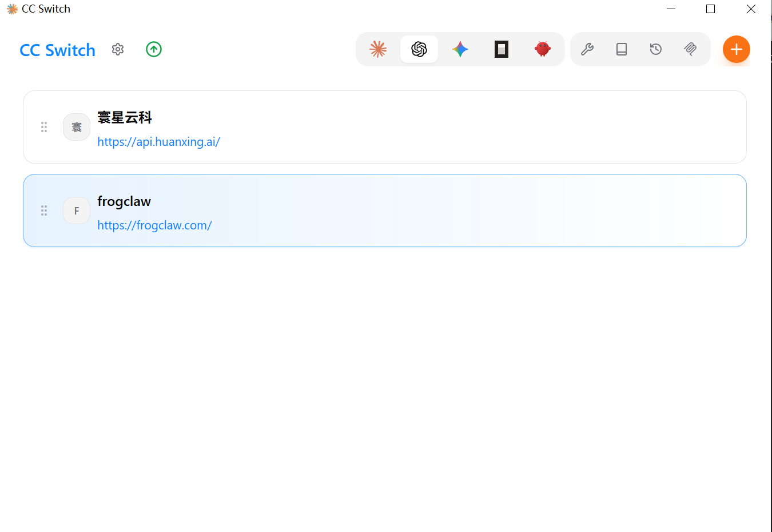The width and height of the screenshot is (772, 532).
Task: Open the https://api.huanxing.ai/ link
Action: pos(158,142)
